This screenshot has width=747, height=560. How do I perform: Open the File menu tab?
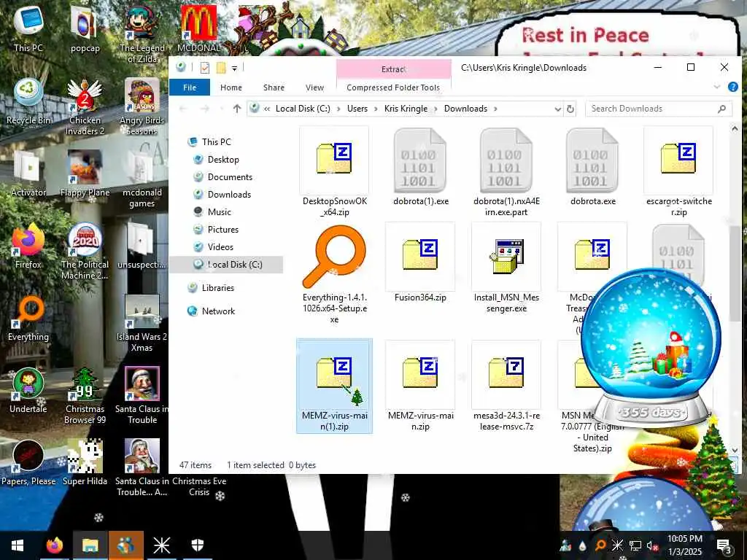[x=190, y=87]
